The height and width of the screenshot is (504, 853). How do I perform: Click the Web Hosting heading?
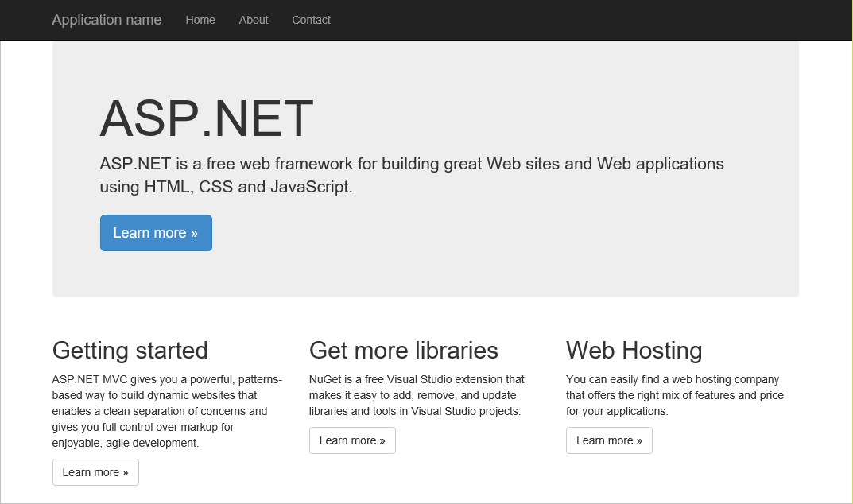tap(634, 350)
